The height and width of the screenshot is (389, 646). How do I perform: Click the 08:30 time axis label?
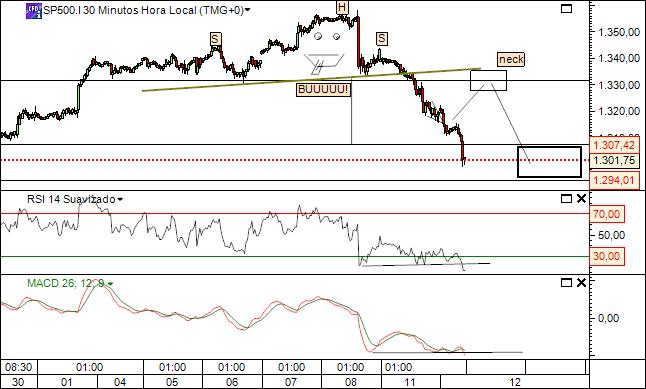click(x=19, y=367)
